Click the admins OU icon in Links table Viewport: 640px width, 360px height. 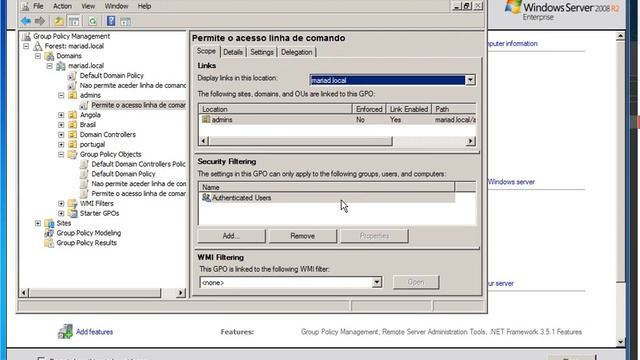(206, 119)
